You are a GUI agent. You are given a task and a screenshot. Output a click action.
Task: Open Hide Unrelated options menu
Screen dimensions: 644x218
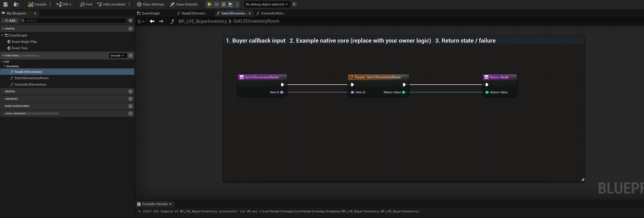pyautogui.click(x=129, y=4)
